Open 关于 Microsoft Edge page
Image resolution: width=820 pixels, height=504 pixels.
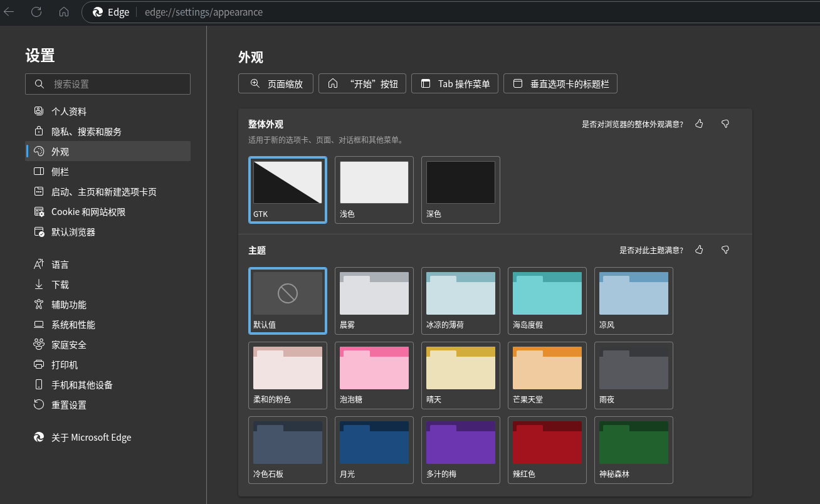click(x=108, y=438)
